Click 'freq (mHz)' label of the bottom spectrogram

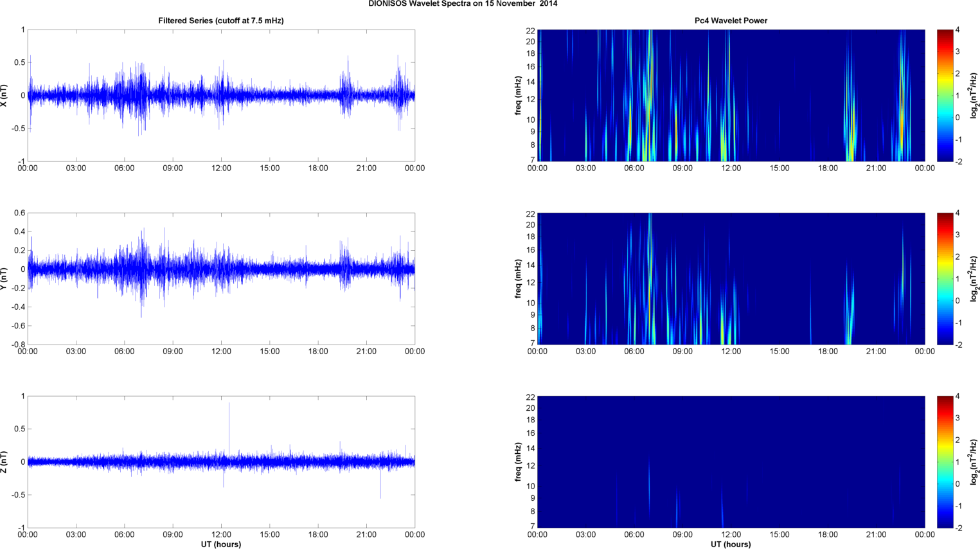pyautogui.click(x=518, y=462)
